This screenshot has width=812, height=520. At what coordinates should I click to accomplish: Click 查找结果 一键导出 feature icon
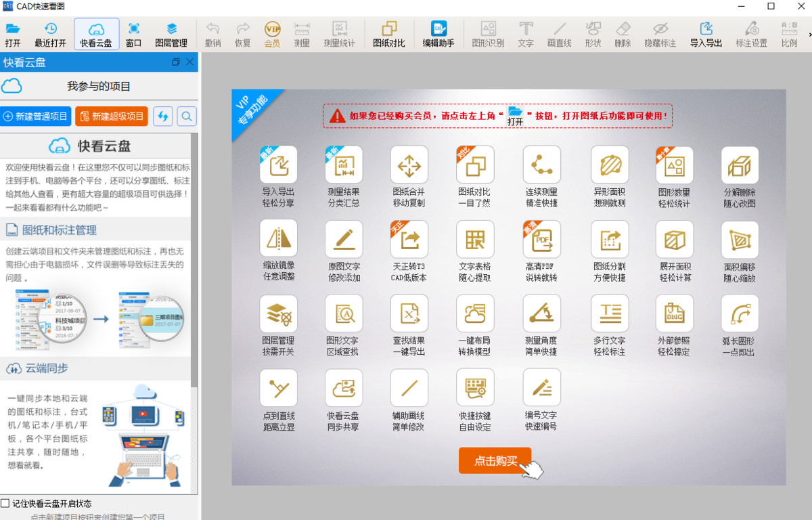tap(409, 313)
